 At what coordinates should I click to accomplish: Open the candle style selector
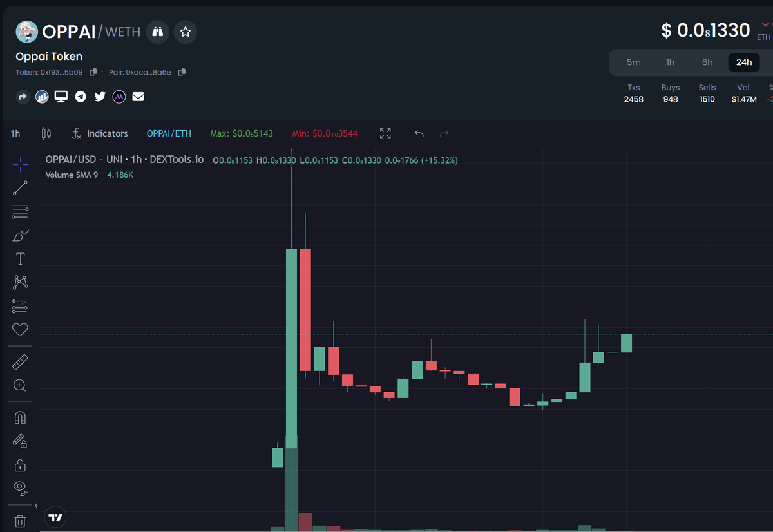[45, 133]
